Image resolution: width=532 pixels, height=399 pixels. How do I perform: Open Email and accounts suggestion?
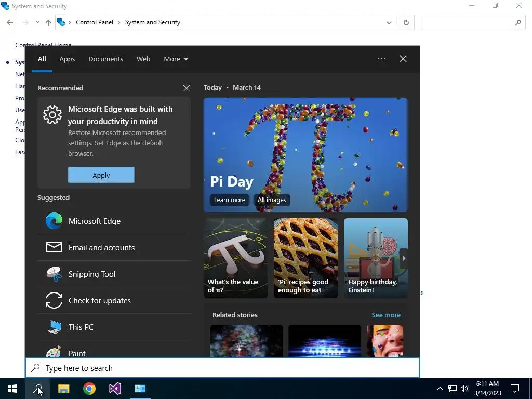click(114, 248)
